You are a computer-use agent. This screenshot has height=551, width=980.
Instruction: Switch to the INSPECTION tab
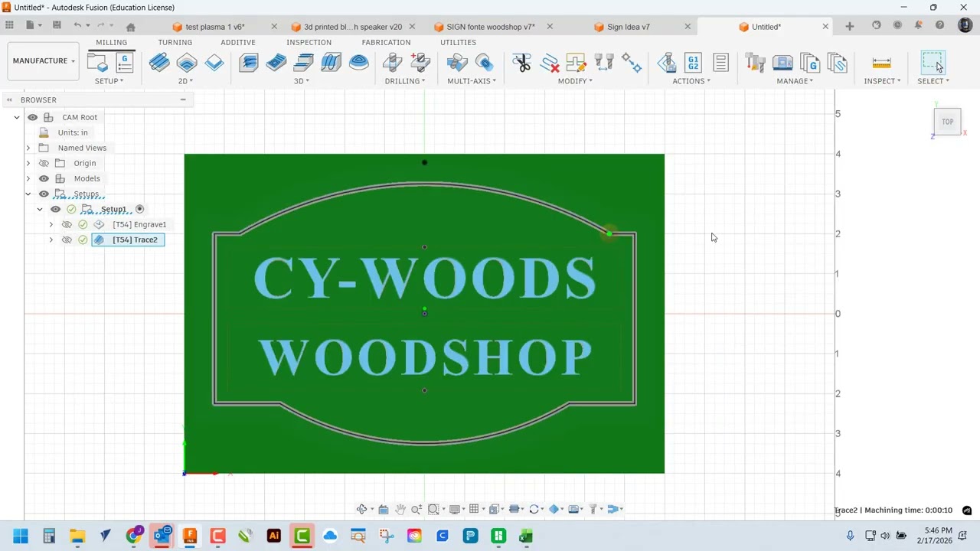(309, 42)
